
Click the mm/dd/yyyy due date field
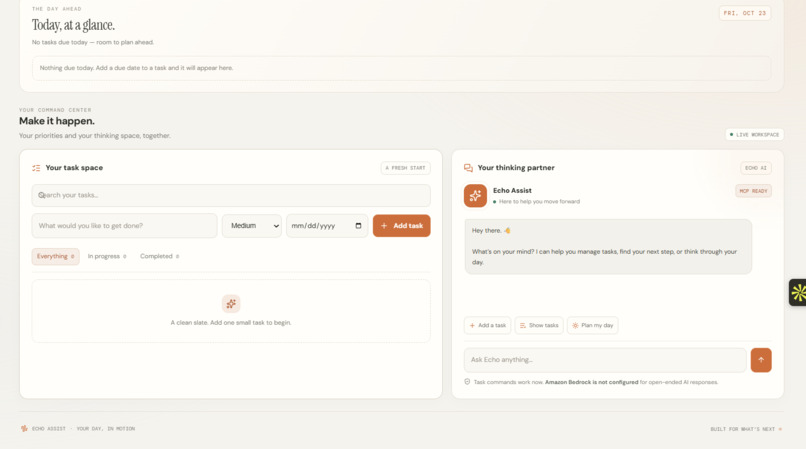pos(327,226)
